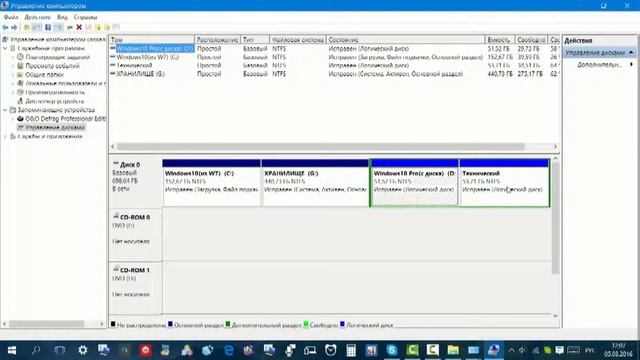
Task: Click the Логический диск blue legend swatch
Action: (x=342, y=324)
